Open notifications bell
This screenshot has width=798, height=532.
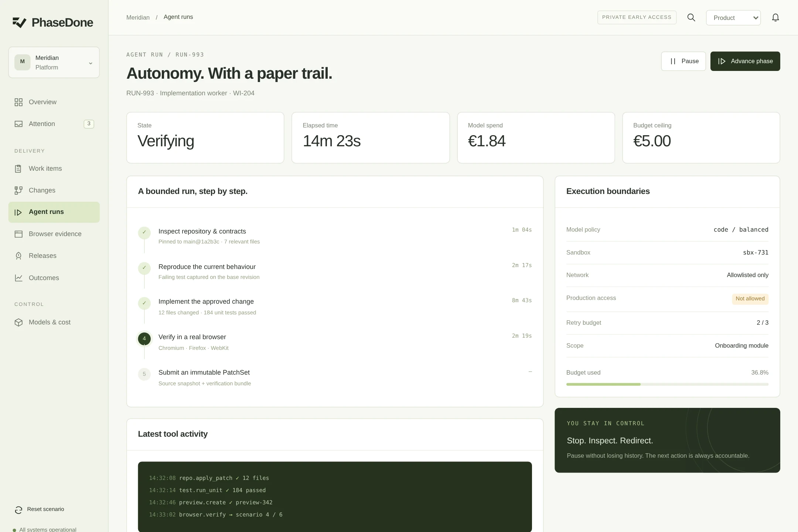[775, 17]
